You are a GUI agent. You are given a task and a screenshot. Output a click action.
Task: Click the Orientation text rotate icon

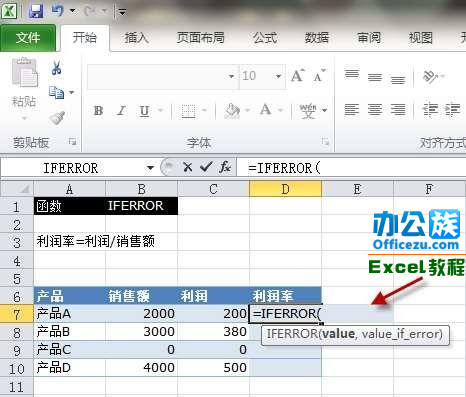coord(431,76)
